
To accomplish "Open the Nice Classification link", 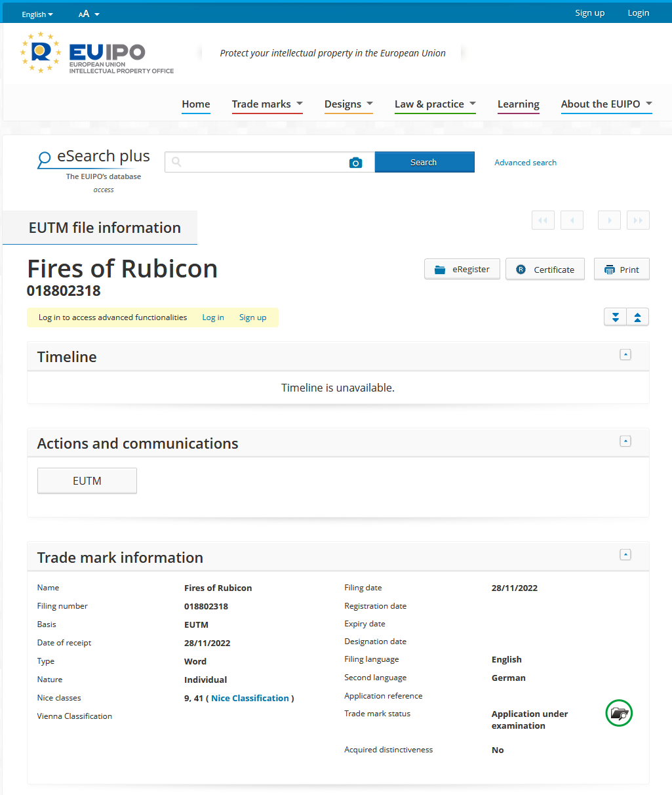I will click(x=250, y=698).
